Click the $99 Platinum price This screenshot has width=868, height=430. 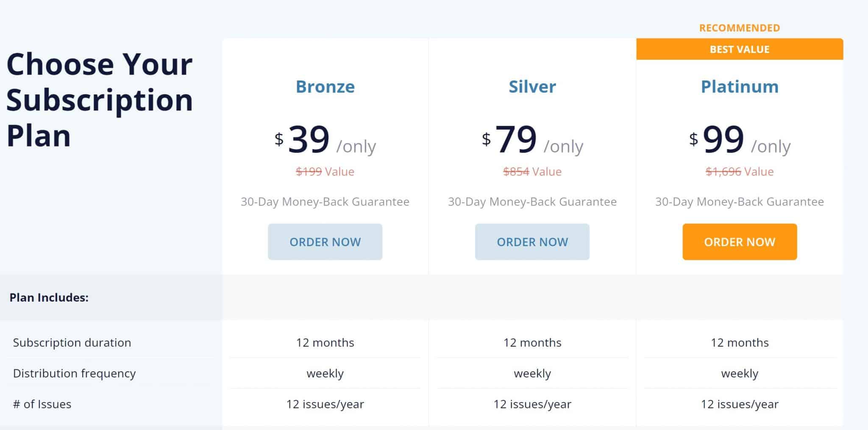tap(723, 139)
